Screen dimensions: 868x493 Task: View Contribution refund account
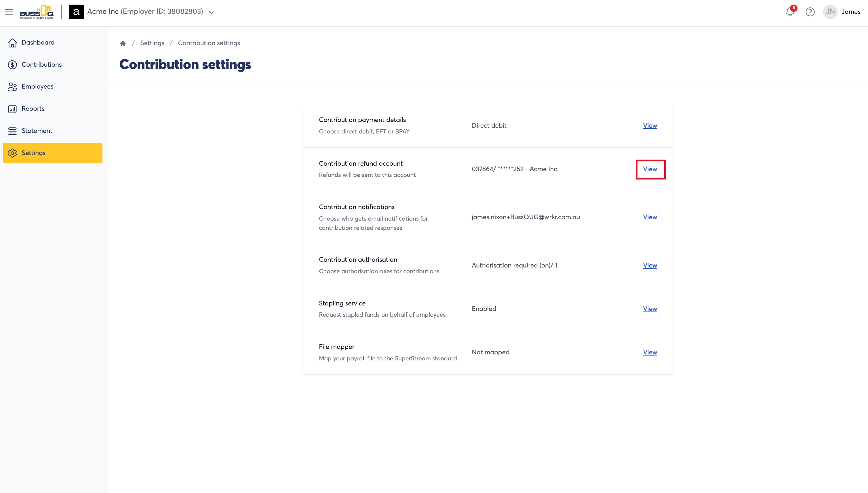coord(650,169)
